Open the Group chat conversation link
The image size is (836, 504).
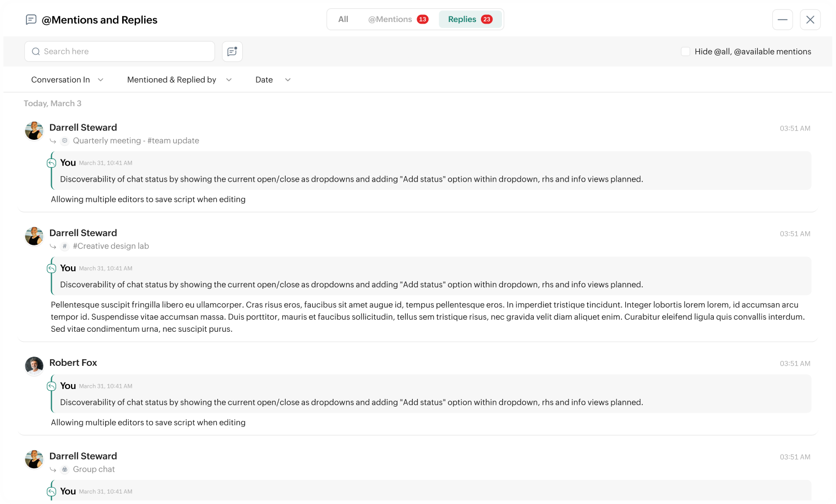click(x=94, y=469)
